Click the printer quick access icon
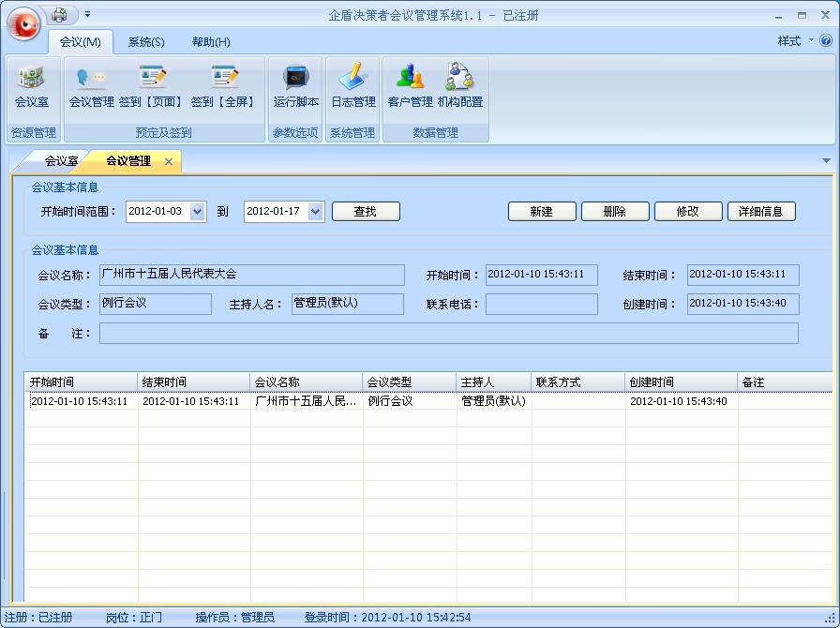The height and width of the screenshot is (628, 840). [x=60, y=15]
